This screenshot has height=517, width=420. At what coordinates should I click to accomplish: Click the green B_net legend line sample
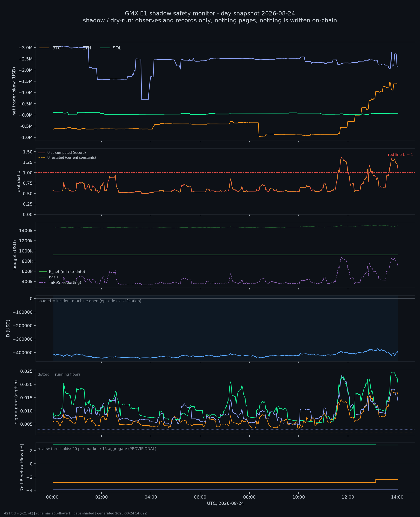click(x=43, y=272)
